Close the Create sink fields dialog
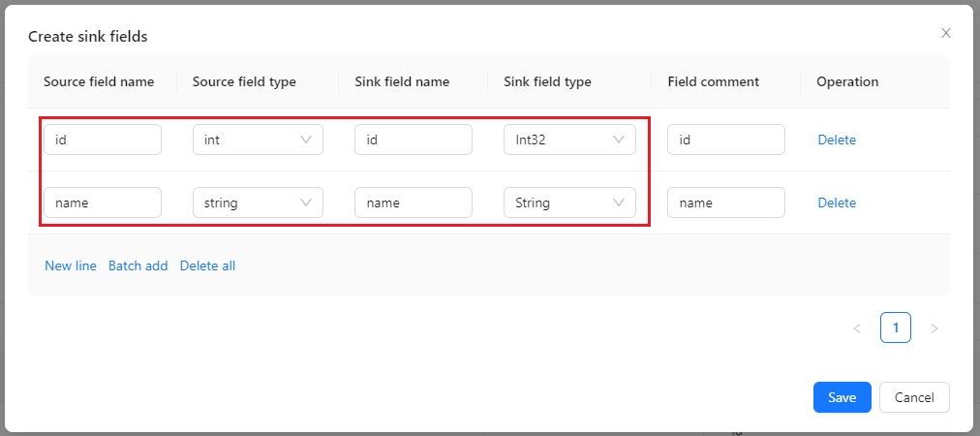 point(946,33)
